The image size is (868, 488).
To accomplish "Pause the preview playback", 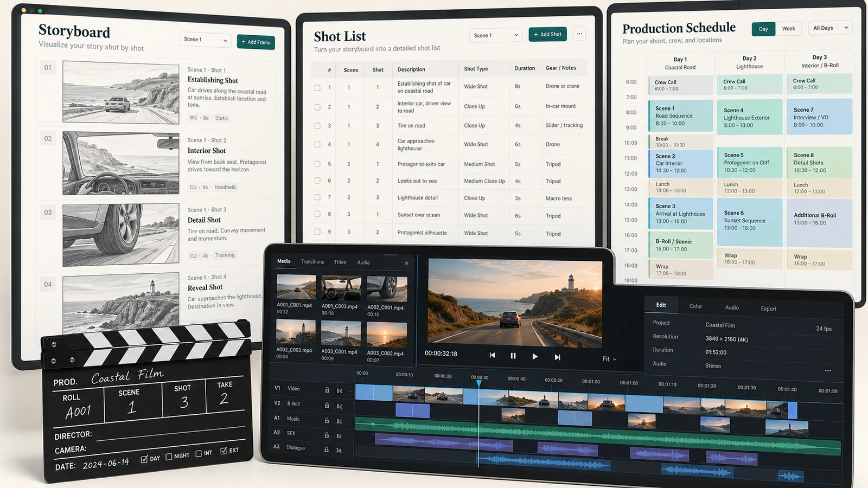I will tap(513, 356).
